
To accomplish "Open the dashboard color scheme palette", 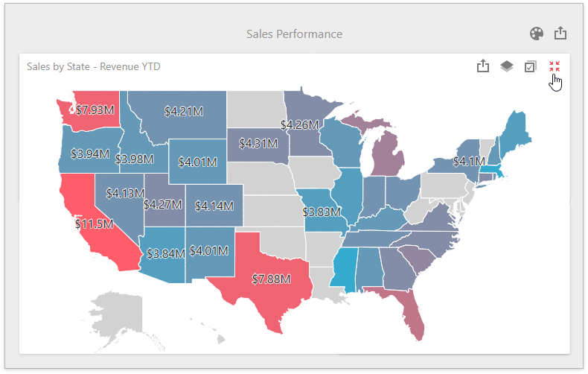I will (537, 34).
